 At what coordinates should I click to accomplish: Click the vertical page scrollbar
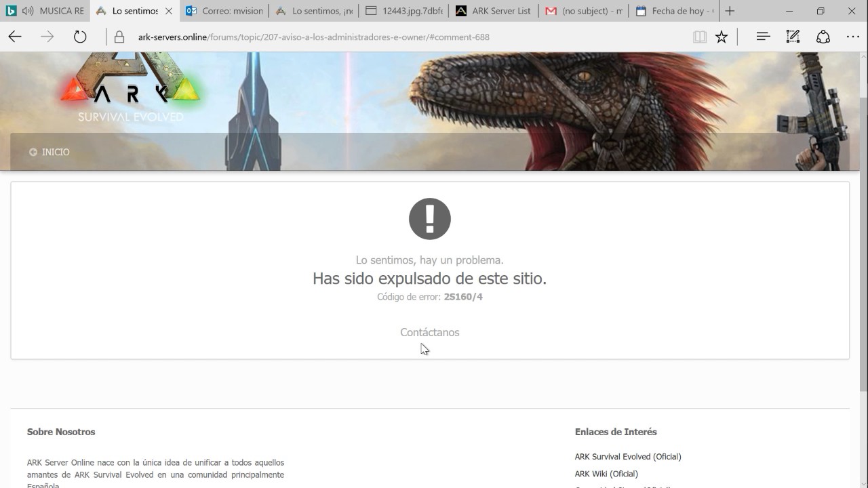coord(863,244)
